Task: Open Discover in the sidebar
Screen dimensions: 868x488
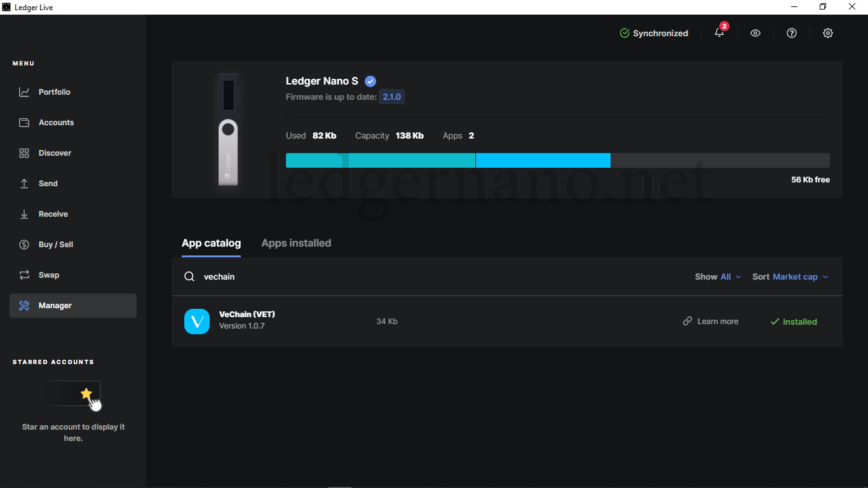Action: pyautogui.click(x=73, y=153)
